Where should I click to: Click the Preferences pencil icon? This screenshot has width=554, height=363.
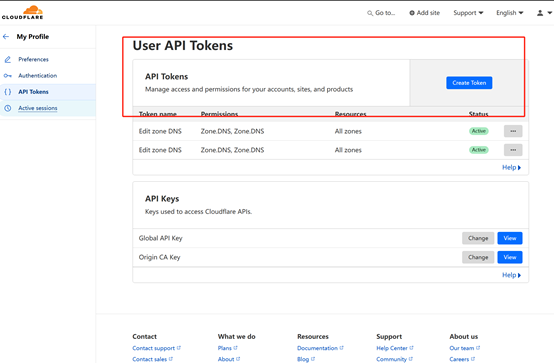pyautogui.click(x=7, y=59)
